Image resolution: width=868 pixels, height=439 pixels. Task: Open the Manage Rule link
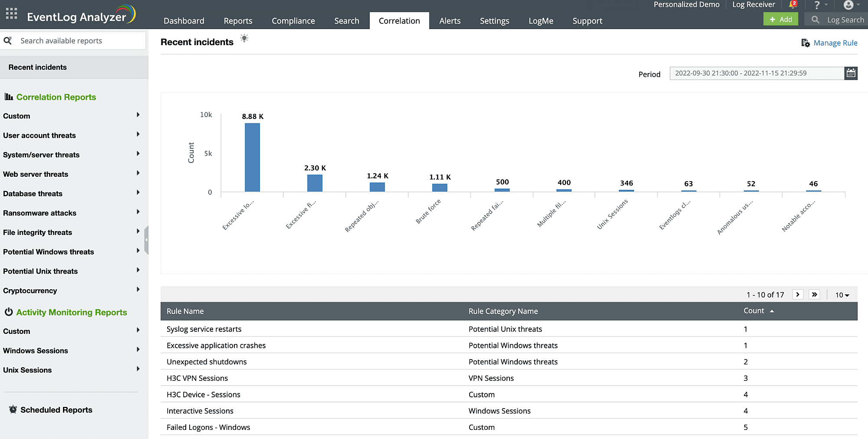coord(835,43)
